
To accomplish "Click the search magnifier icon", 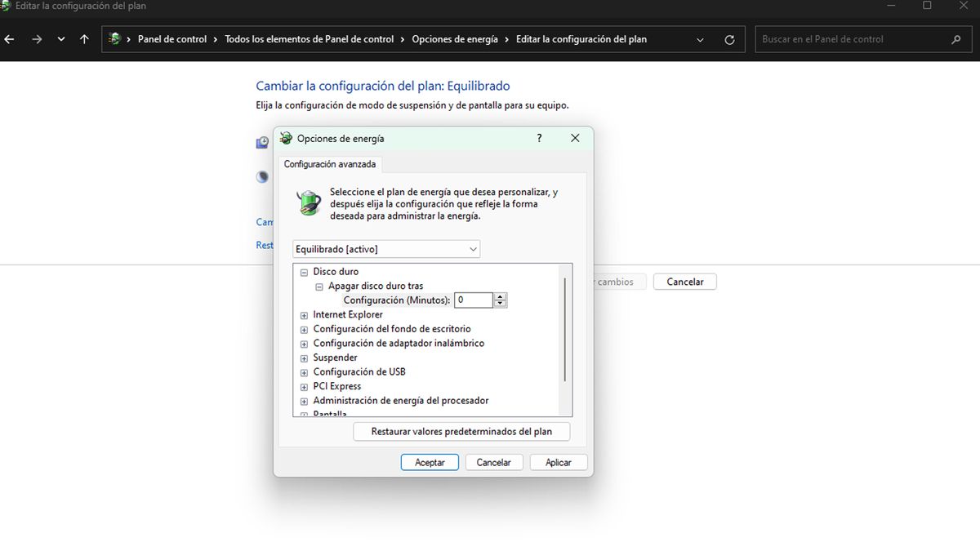I will [x=955, y=38].
